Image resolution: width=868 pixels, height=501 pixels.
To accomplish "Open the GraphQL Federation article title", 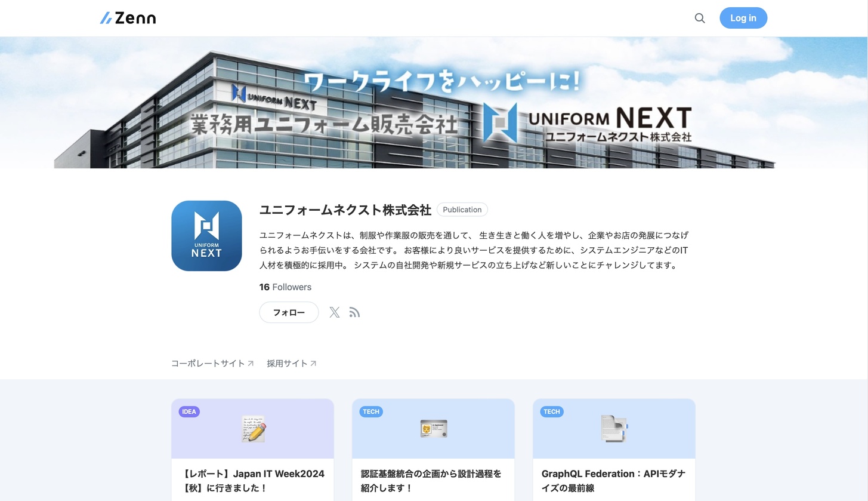I will [613, 481].
